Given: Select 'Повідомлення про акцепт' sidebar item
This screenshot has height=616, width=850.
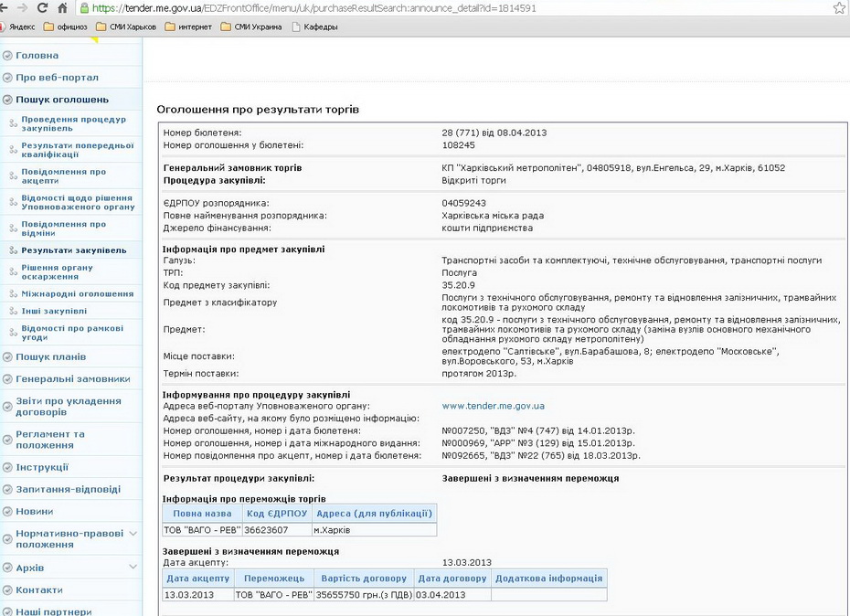Looking at the screenshot, I should pyautogui.click(x=64, y=175).
